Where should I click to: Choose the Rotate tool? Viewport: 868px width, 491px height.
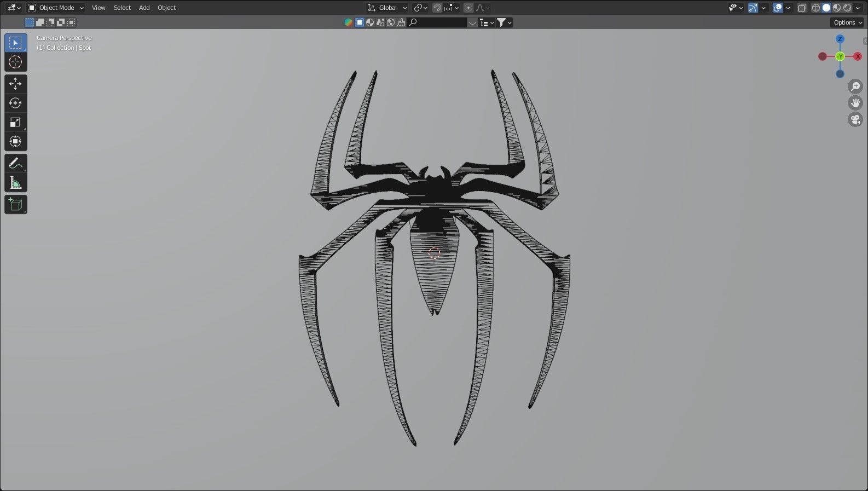click(x=15, y=103)
